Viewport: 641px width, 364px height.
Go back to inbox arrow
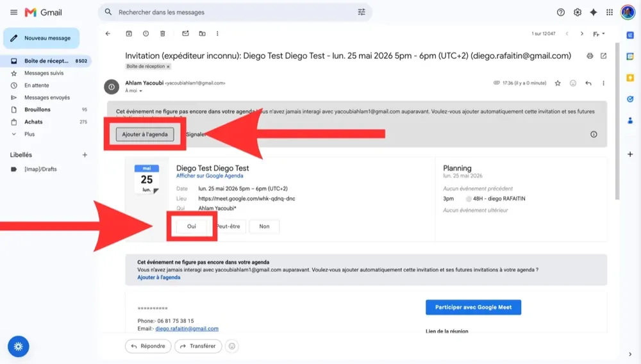(x=108, y=33)
